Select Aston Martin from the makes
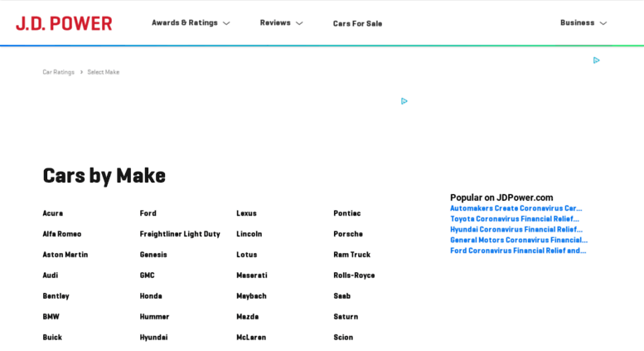This screenshot has width=644, height=351. (65, 255)
